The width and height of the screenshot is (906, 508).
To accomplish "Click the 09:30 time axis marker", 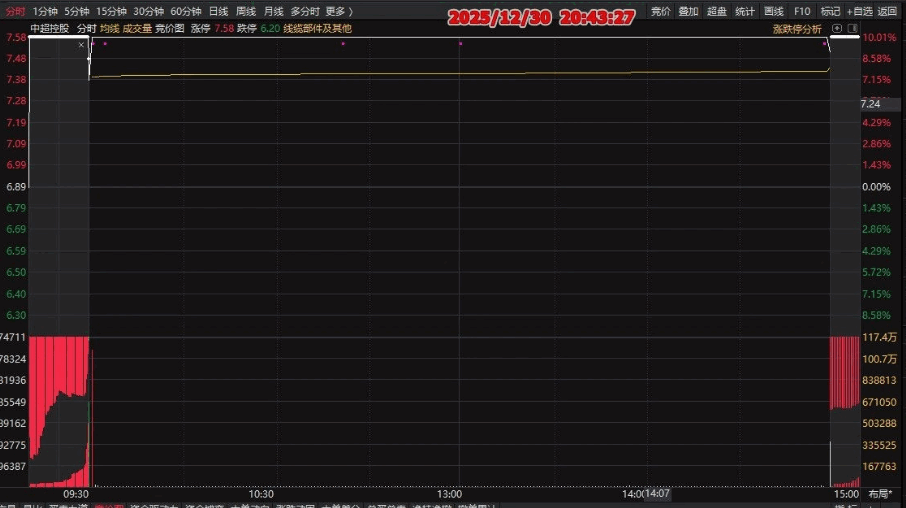I will [76, 494].
